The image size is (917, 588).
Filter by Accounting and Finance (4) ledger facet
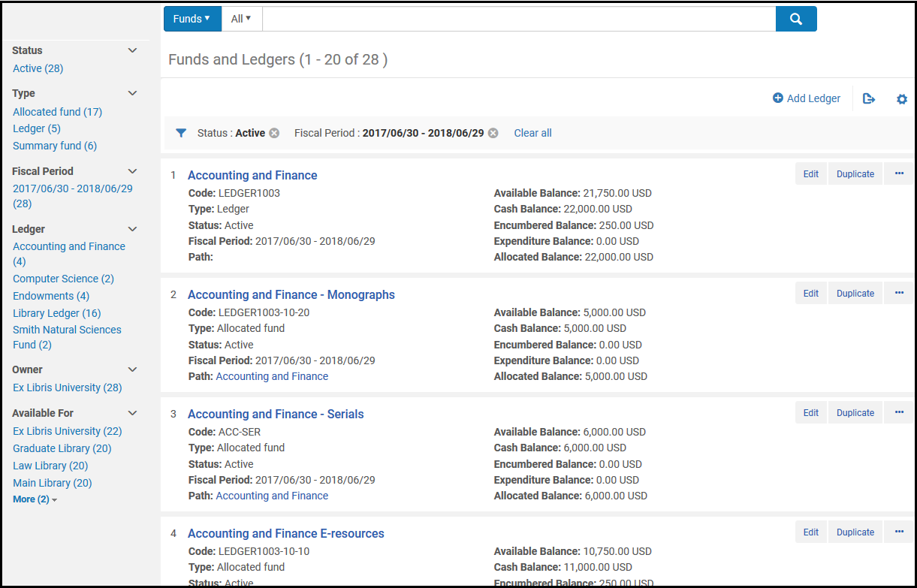[68, 254]
